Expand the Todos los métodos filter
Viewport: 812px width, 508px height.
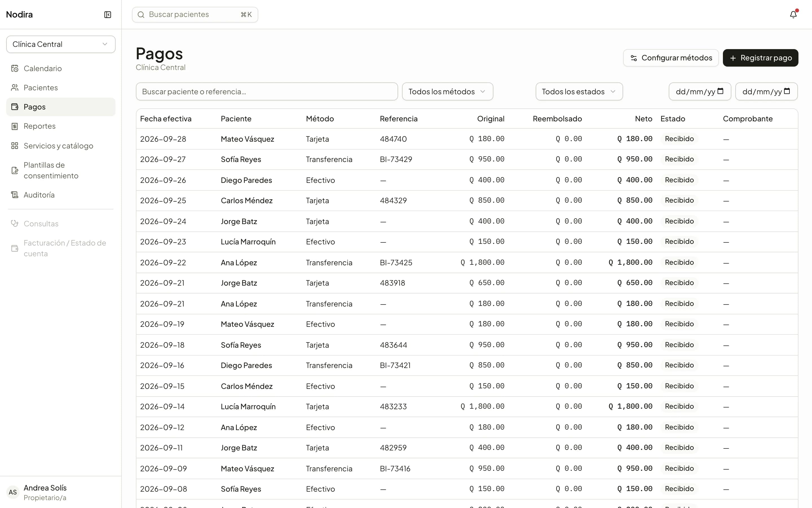click(448, 91)
